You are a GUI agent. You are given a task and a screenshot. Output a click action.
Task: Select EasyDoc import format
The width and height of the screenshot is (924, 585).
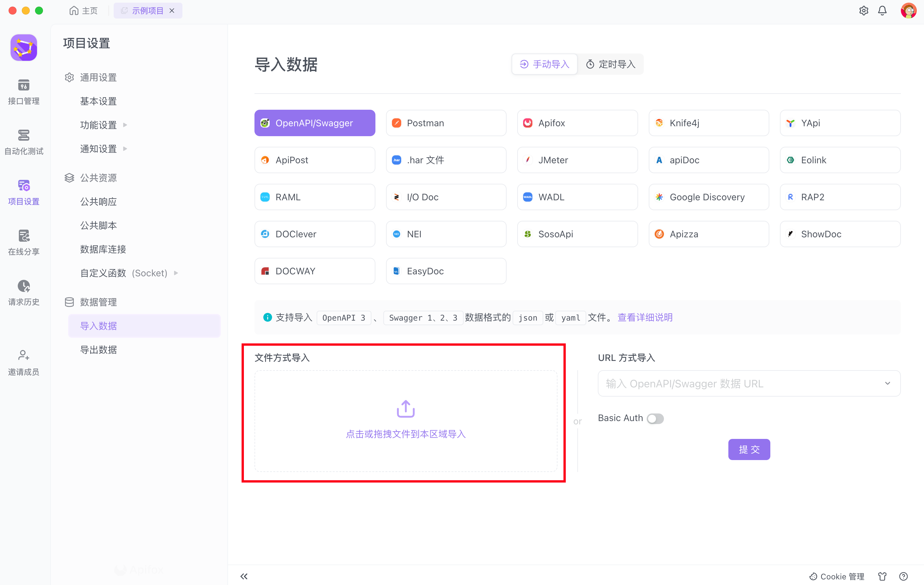(x=446, y=271)
